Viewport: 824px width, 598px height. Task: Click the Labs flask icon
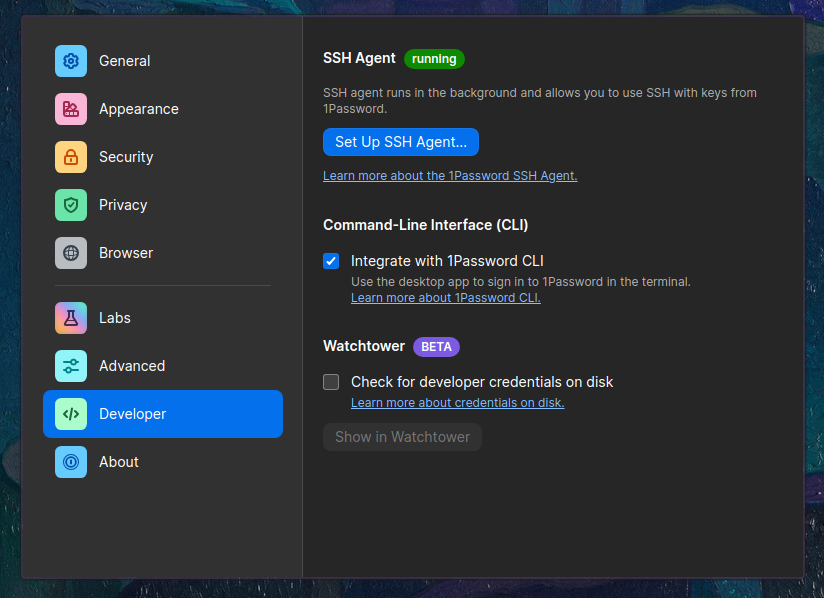click(x=70, y=318)
